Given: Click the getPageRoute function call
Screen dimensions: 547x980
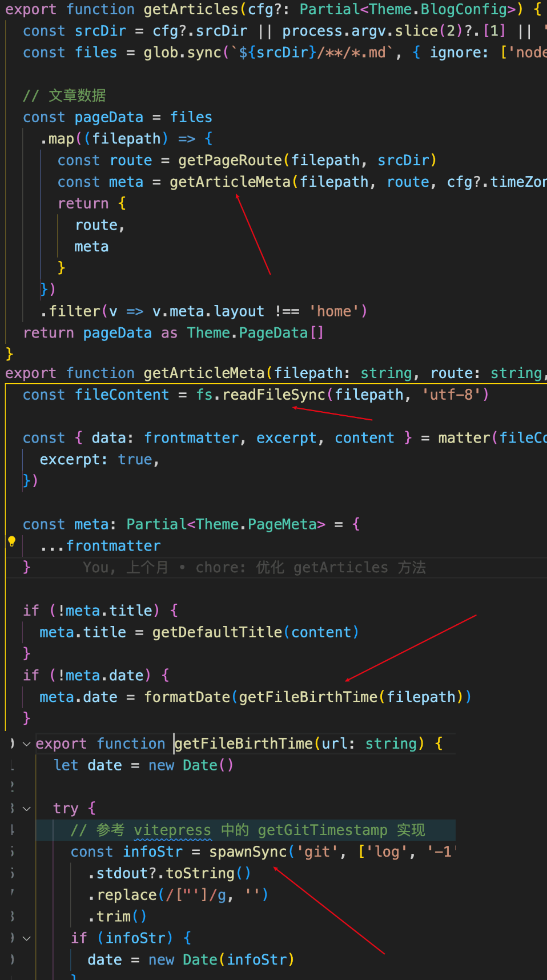Looking at the screenshot, I should pyautogui.click(x=230, y=160).
